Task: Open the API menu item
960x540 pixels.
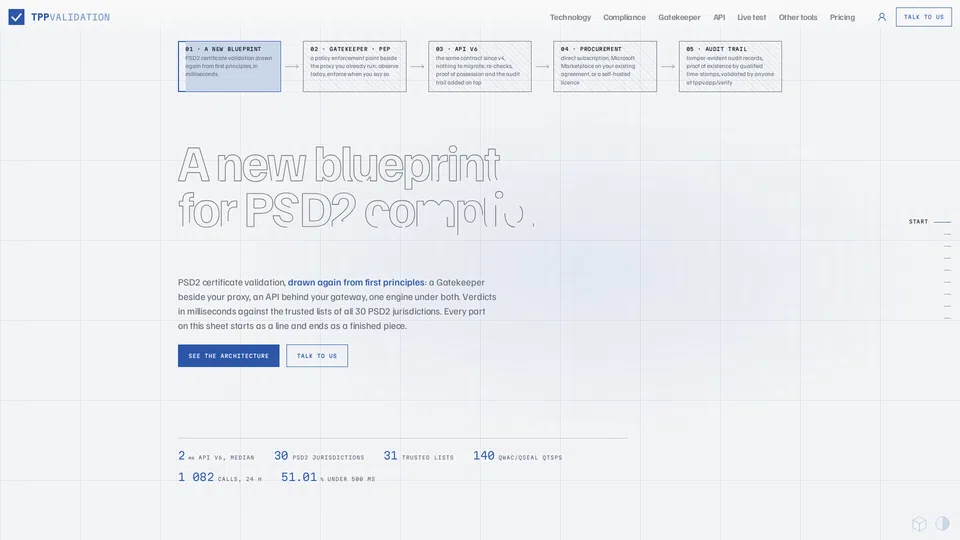Action: (719, 17)
